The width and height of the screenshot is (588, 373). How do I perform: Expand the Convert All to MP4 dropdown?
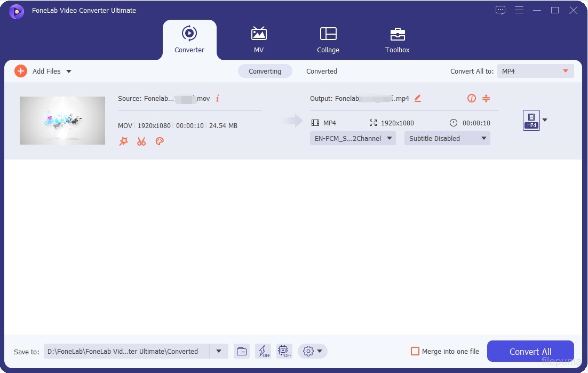coord(535,71)
